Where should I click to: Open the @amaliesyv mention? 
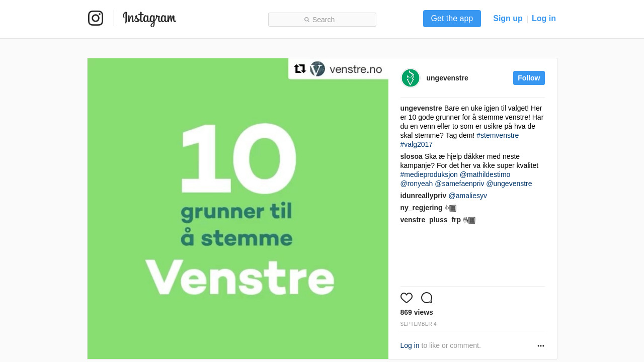468,196
